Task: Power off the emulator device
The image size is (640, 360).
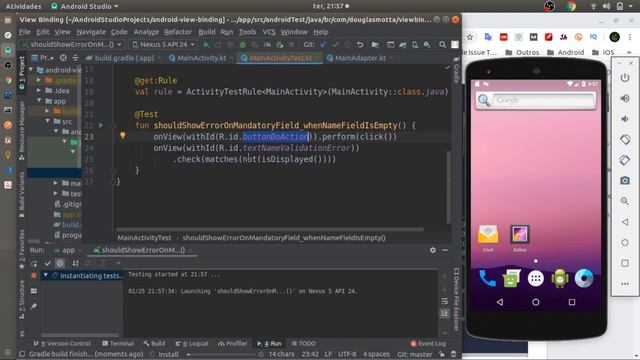Action: click(x=625, y=78)
